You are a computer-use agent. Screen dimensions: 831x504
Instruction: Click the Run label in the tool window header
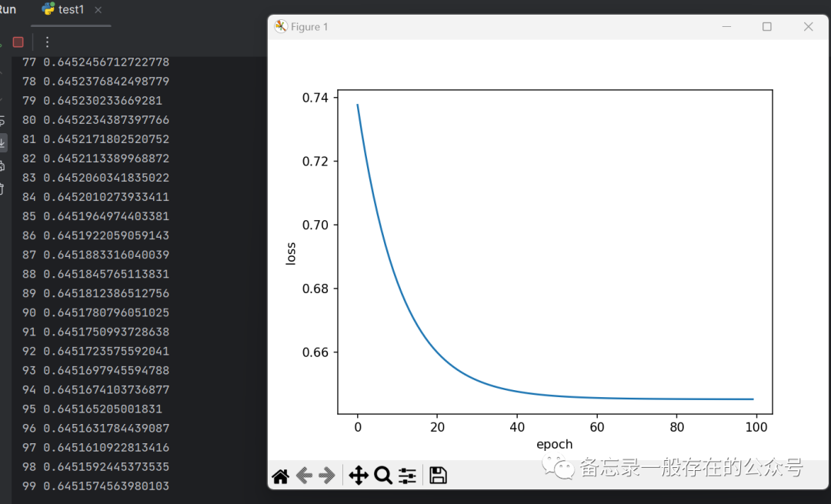point(7,8)
